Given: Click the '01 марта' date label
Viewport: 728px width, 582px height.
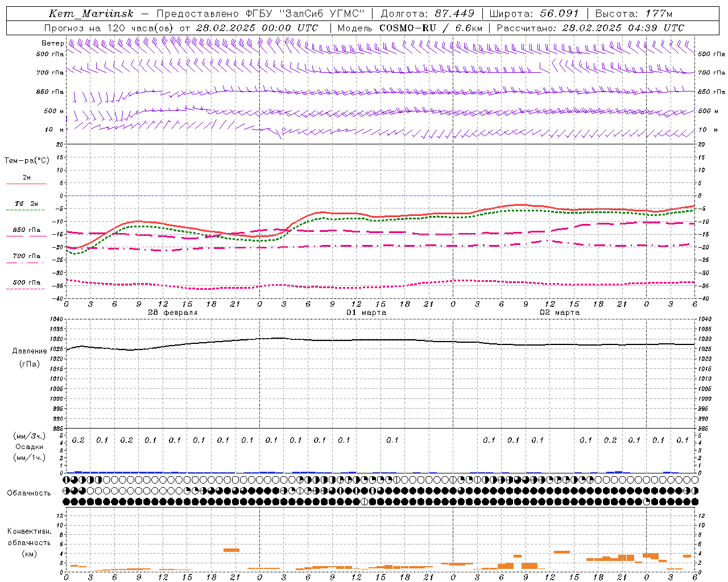Looking at the screenshot, I should tap(366, 313).
